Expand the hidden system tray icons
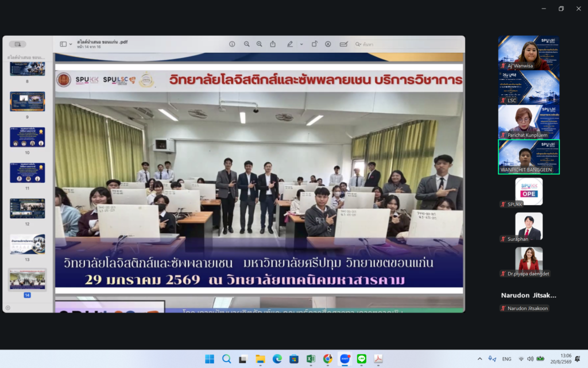Screen dimensions: 588x368 click(x=479, y=359)
